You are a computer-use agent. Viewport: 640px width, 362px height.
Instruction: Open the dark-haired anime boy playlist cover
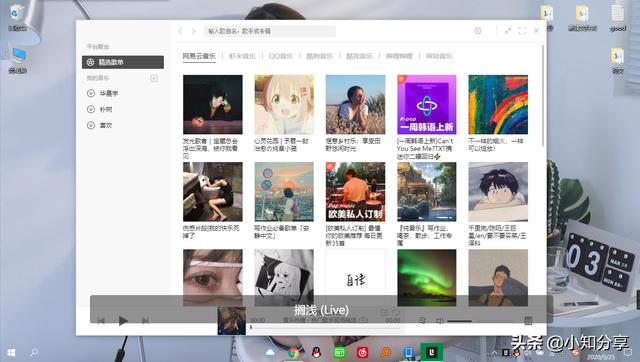(x=498, y=192)
